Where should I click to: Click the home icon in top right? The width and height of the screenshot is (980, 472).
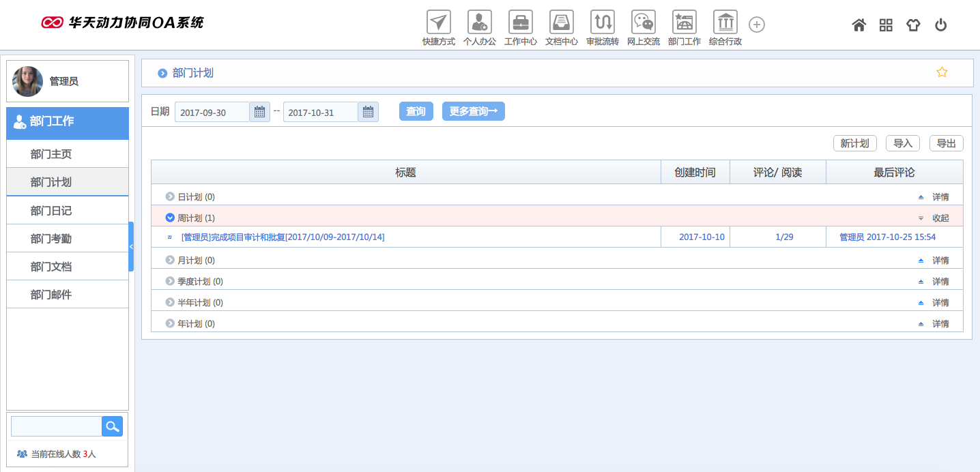[859, 25]
